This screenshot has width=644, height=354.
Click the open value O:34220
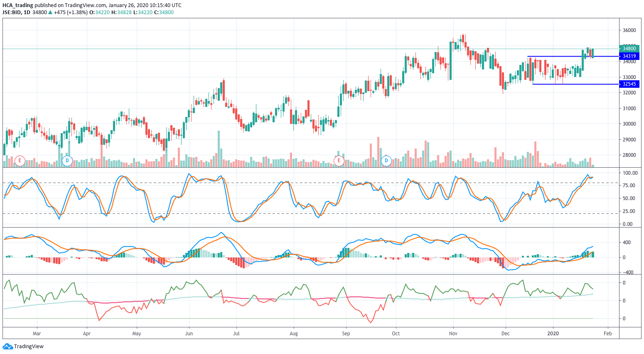click(x=100, y=12)
